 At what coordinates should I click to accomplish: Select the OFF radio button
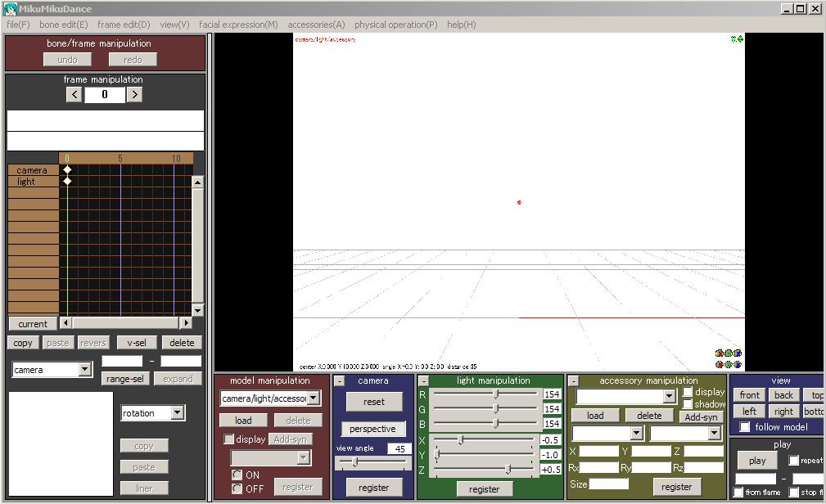[237, 488]
